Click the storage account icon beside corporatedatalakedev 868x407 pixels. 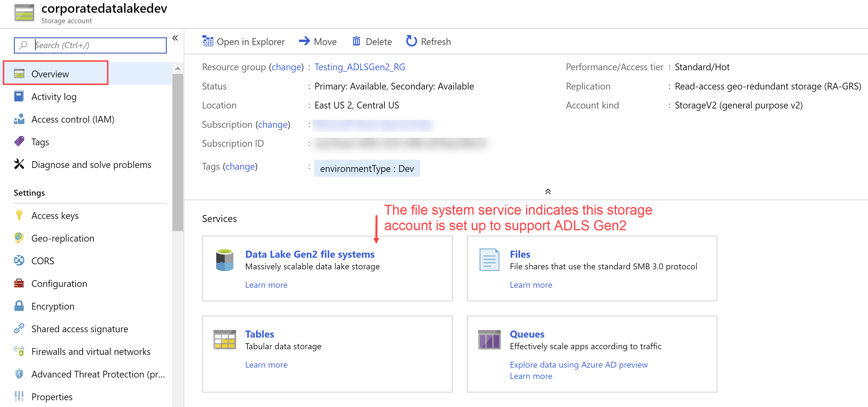click(x=24, y=12)
